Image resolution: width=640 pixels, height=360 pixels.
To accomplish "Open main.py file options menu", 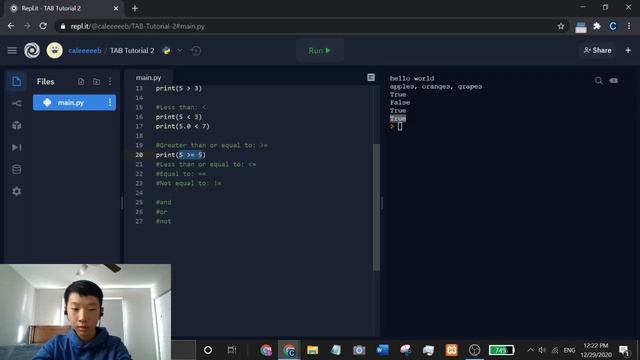I will click(110, 102).
